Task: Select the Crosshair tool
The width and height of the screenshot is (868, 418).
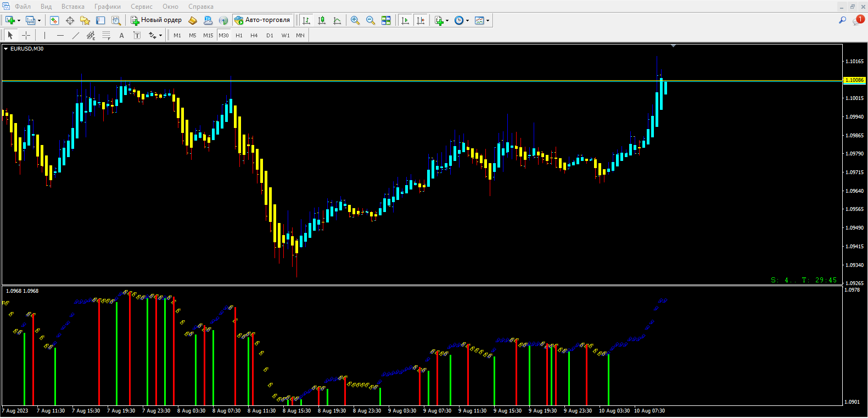Action: pos(26,35)
